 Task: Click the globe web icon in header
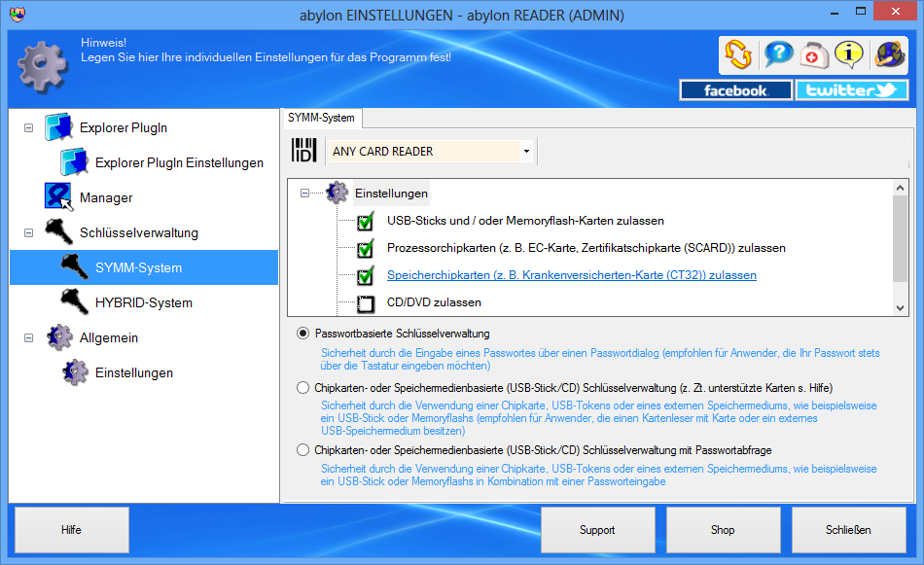coord(889,54)
